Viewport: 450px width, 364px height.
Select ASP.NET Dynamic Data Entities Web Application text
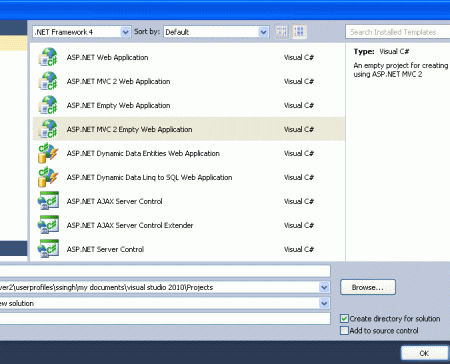(x=143, y=153)
